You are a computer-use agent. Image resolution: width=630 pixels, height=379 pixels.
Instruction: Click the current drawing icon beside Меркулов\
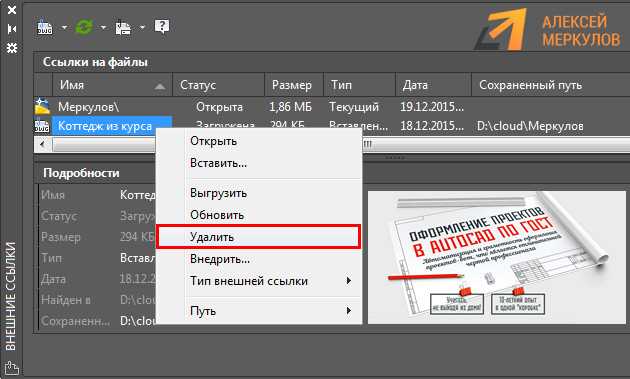(42, 106)
